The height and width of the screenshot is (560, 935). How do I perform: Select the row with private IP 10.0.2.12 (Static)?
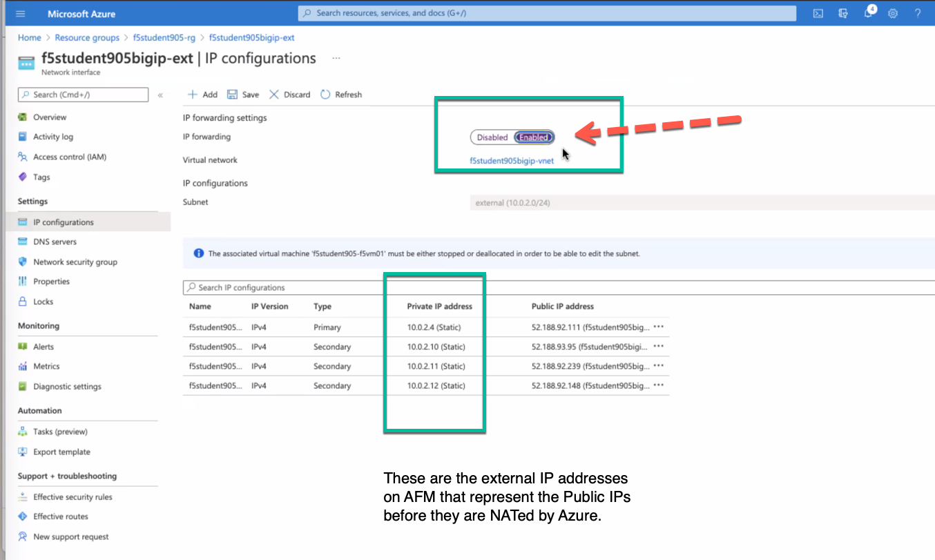click(x=426, y=385)
